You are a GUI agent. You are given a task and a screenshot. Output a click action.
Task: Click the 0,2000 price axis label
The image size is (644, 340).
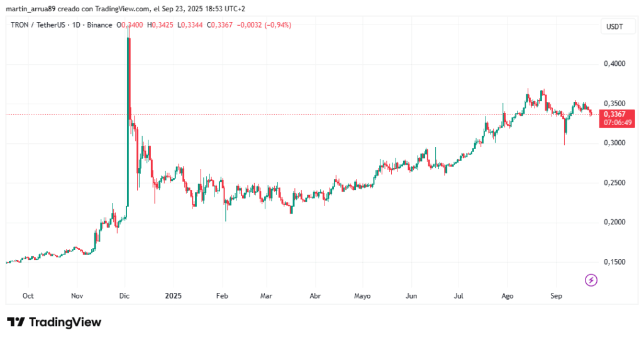click(x=613, y=222)
